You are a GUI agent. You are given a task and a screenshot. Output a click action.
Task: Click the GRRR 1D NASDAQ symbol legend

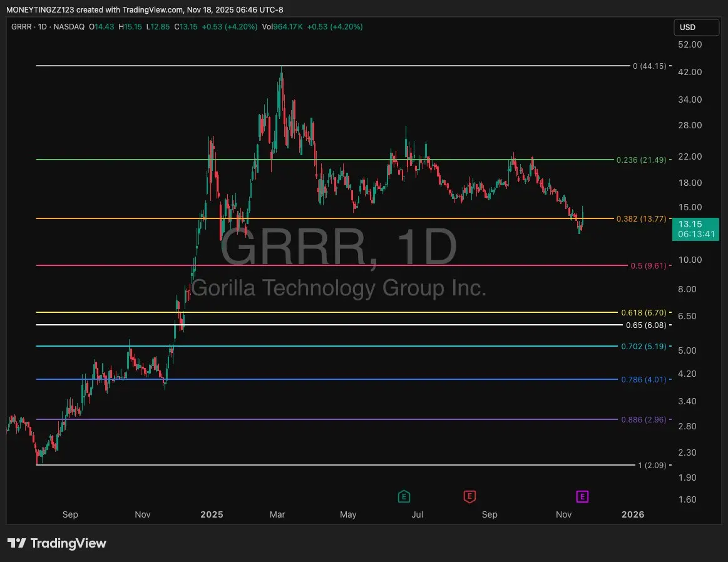click(48, 27)
